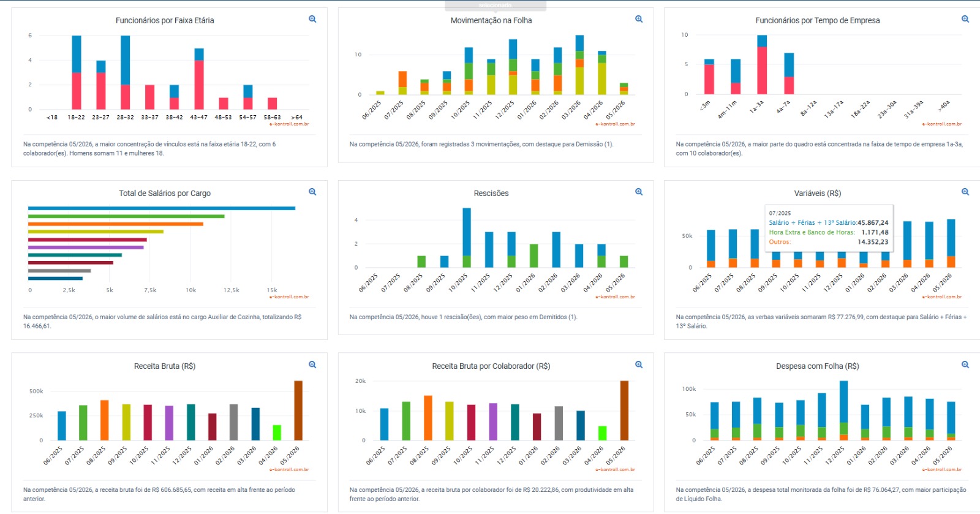Magnify the Receita Bruta por Colaborador chart
Screen dimensions: 980x514
tap(639, 365)
